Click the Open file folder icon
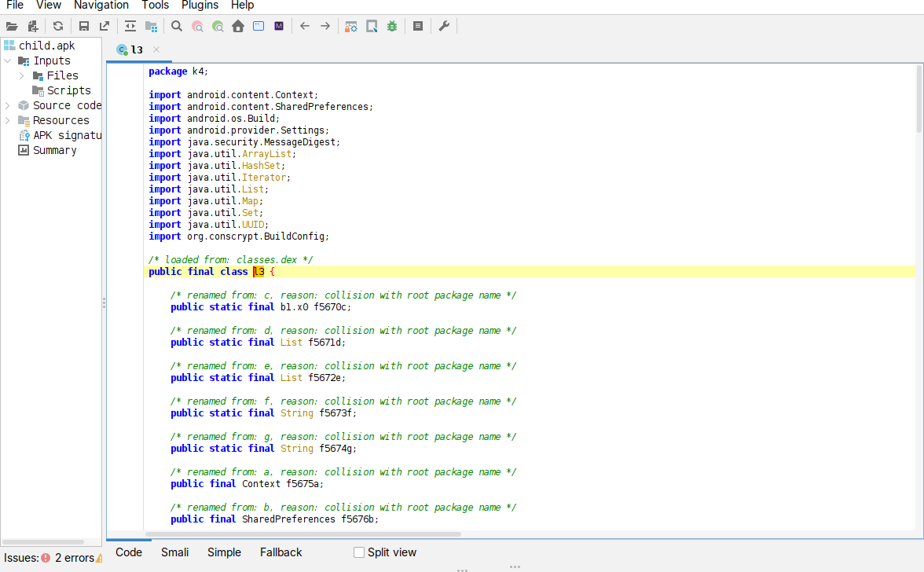 12,26
